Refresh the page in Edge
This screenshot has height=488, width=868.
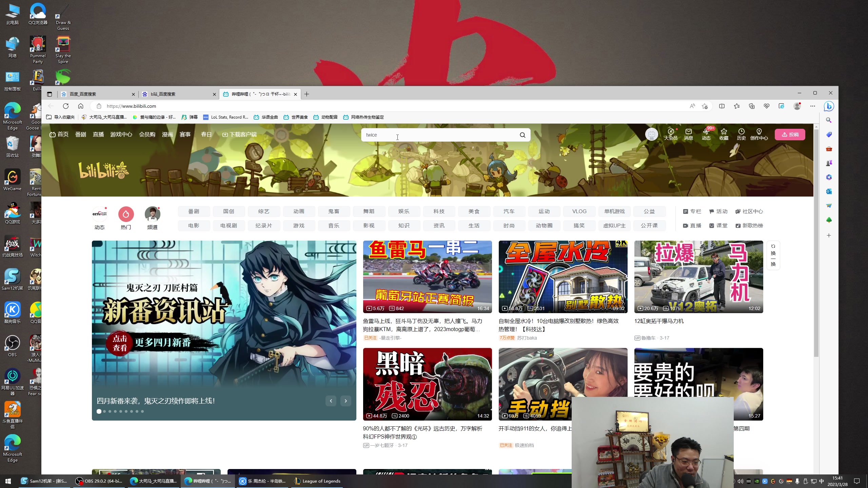[66, 106]
